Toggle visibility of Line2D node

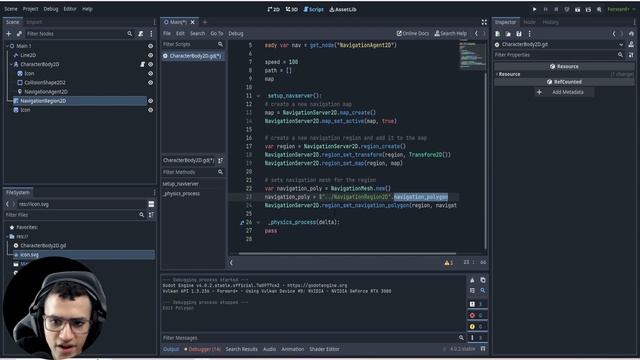(x=151, y=55)
